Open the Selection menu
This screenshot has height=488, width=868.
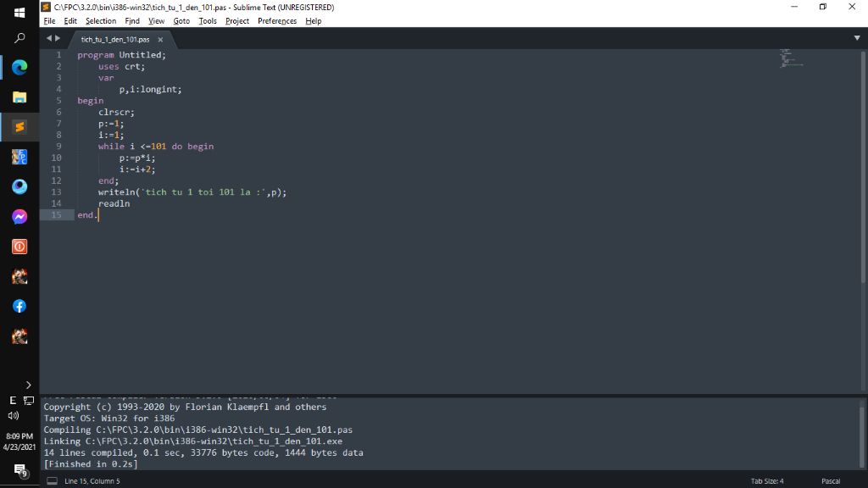pyautogui.click(x=101, y=21)
